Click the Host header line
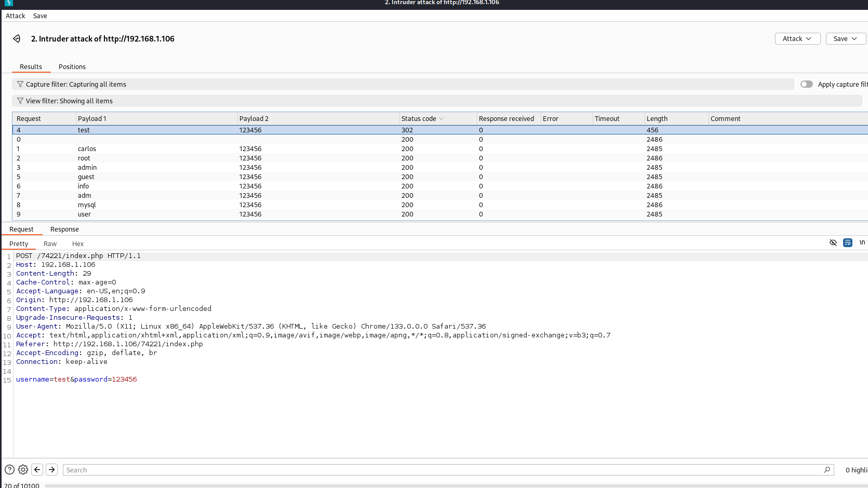 click(56, 265)
